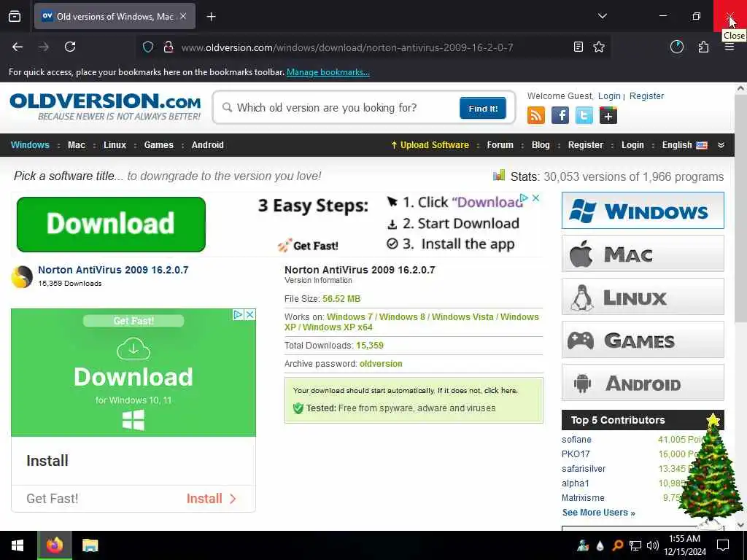Select the Mac navigation menu item
The width and height of the screenshot is (747, 560).
click(x=76, y=145)
